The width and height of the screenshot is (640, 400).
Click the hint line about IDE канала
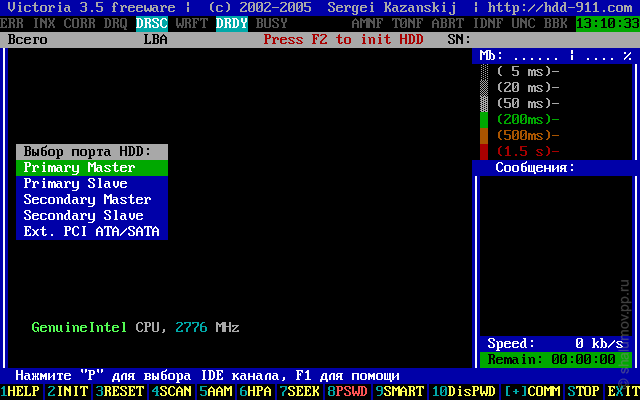click(x=207, y=376)
